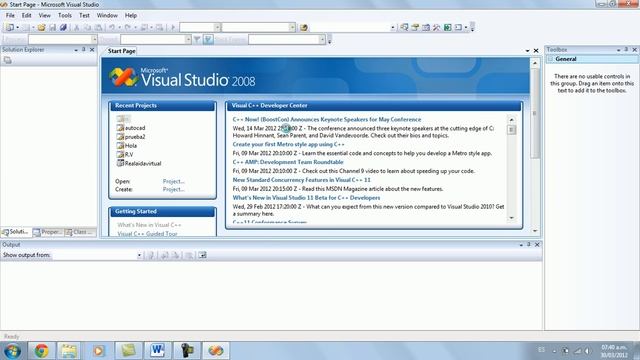
Task: Click What's New in Visual C++ link
Action: click(149, 225)
